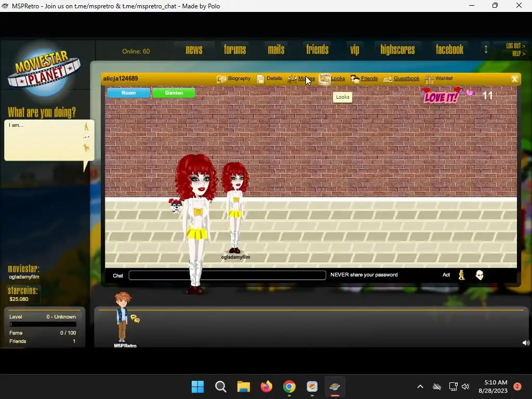Click the starcoins balance $25.080

19,299
